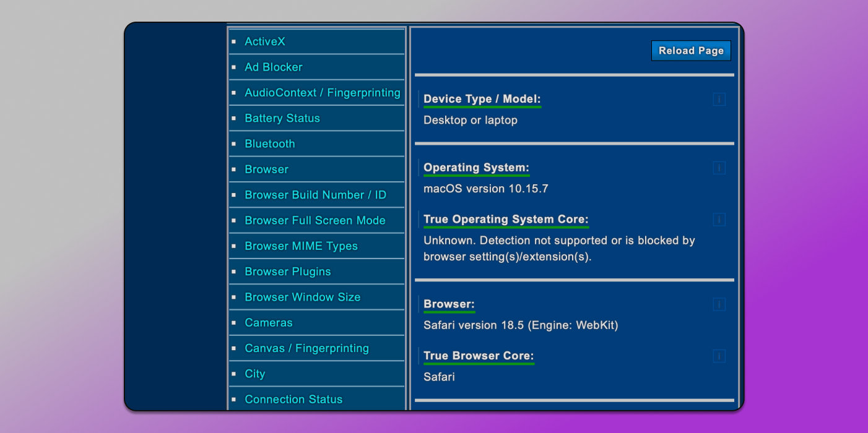Screen dimensions: 868x433
Task: Open the ActiveX link
Action: [265, 41]
